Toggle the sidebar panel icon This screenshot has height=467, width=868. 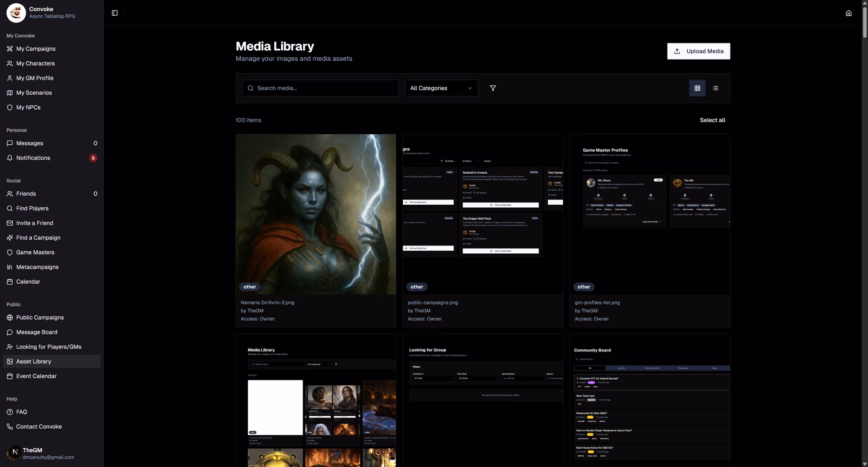coord(115,13)
